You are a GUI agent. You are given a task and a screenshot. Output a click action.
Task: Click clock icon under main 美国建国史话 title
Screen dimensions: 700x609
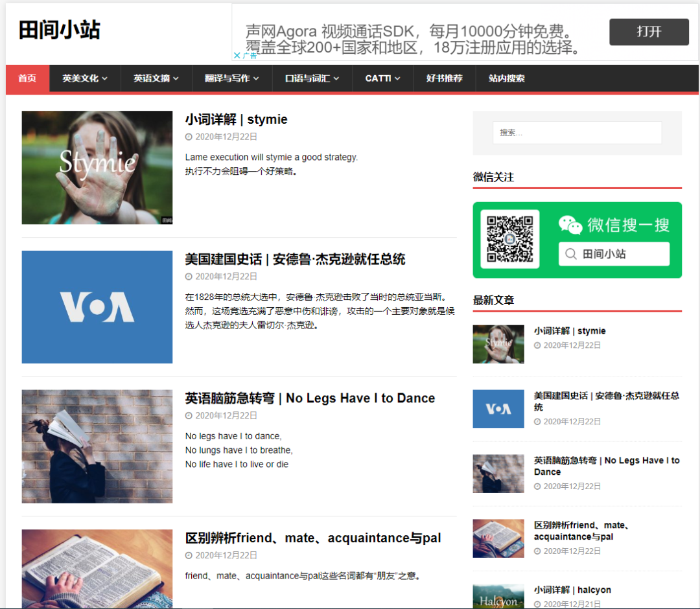[x=189, y=277]
